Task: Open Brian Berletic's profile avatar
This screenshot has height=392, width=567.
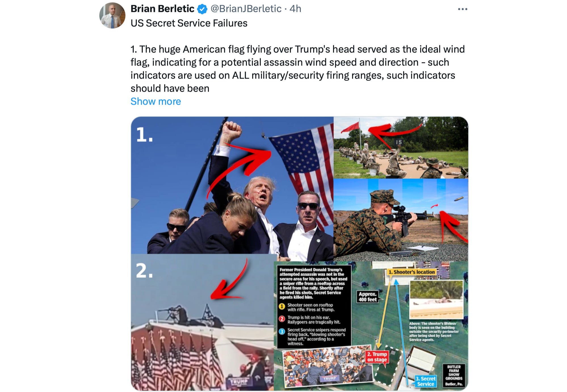Action: coord(112,16)
